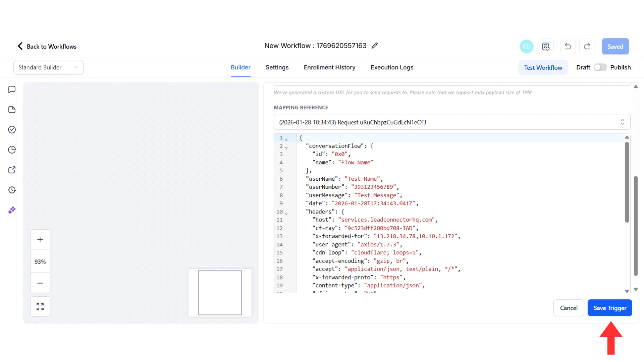Click the AI sparkle icon in sidebar
The width and height of the screenshot is (644, 362).
(12, 210)
